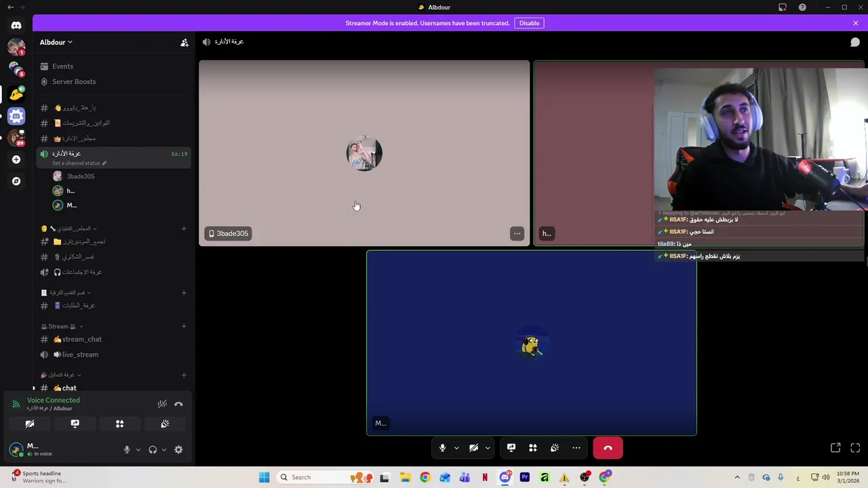Open inbox icon in title bar

(783, 7)
